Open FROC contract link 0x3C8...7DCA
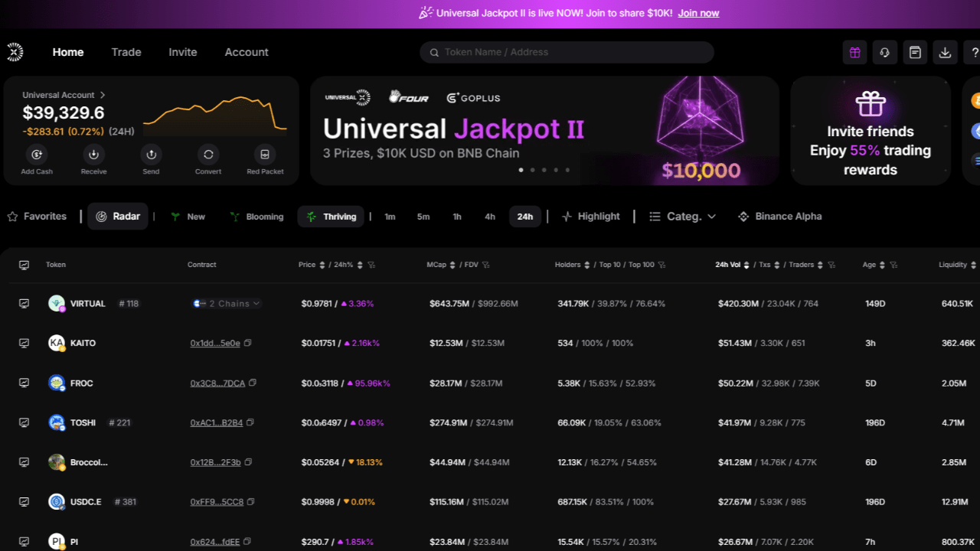The height and width of the screenshot is (551, 980). pos(217,383)
